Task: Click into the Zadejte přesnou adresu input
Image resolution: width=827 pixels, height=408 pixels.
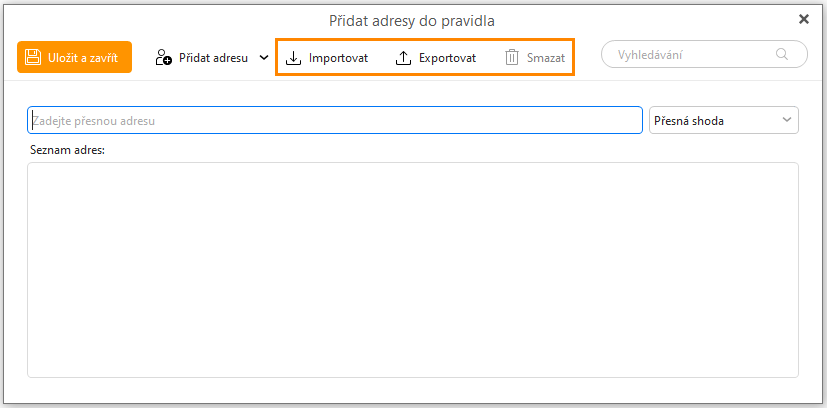Action: [334, 121]
